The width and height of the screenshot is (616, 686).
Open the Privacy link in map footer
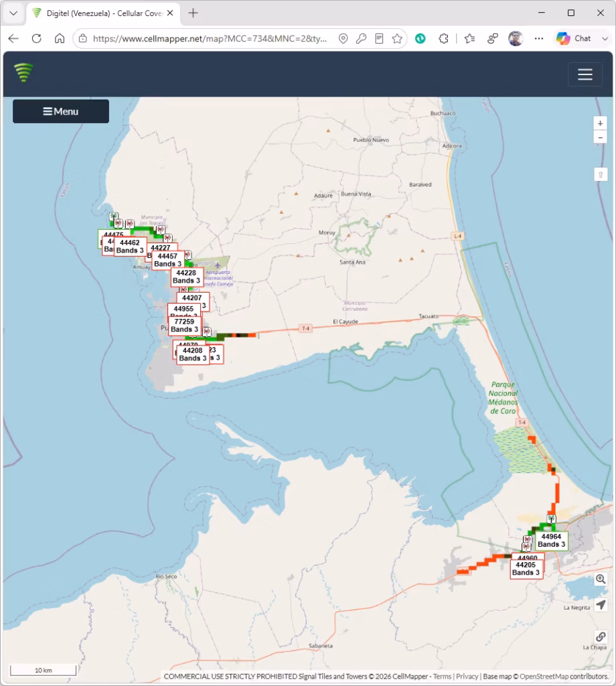point(467,677)
